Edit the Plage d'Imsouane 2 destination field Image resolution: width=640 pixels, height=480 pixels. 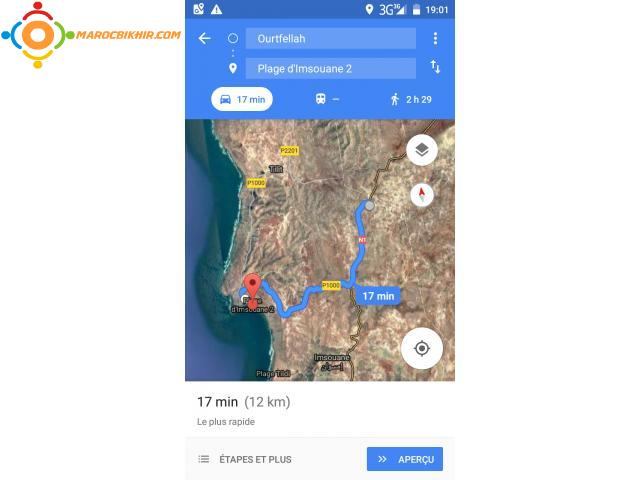pyautogui.click(x=331, y=69)
